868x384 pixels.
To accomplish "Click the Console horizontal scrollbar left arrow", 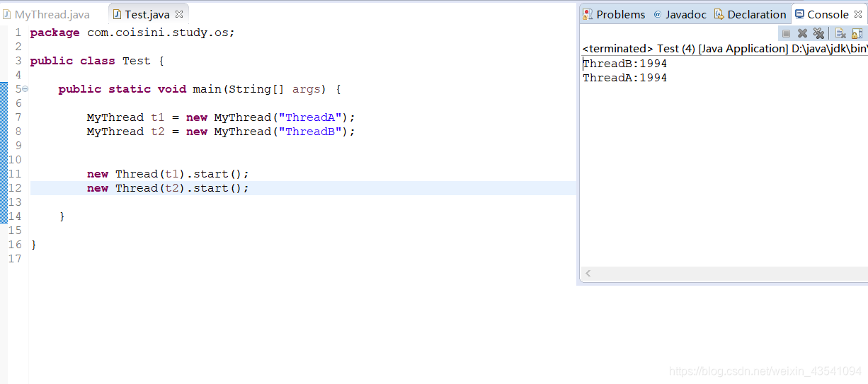I will pos(588,274).
